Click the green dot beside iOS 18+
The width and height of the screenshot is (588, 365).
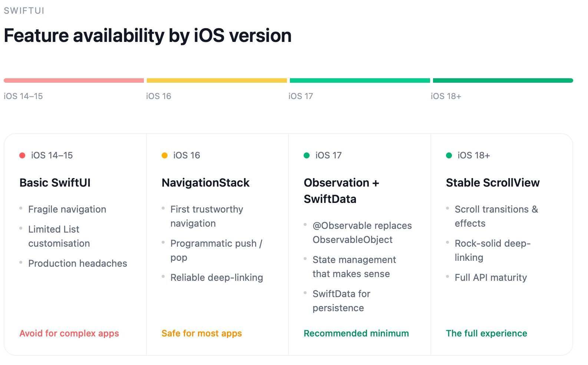click(x=449, y=155)
